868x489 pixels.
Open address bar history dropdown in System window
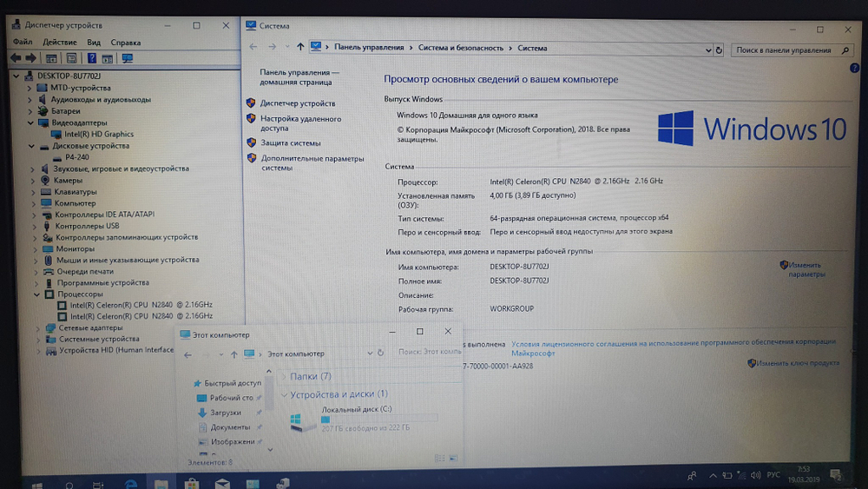pos(708,50)
